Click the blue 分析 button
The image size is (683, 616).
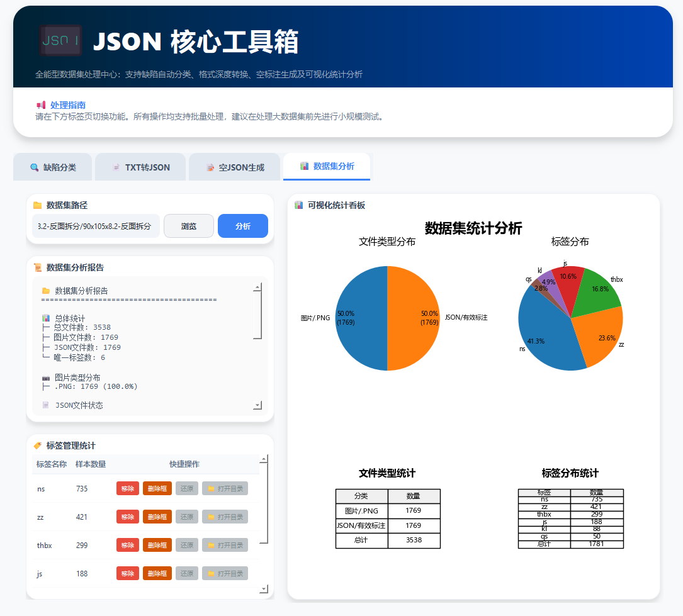click(242, 226)
